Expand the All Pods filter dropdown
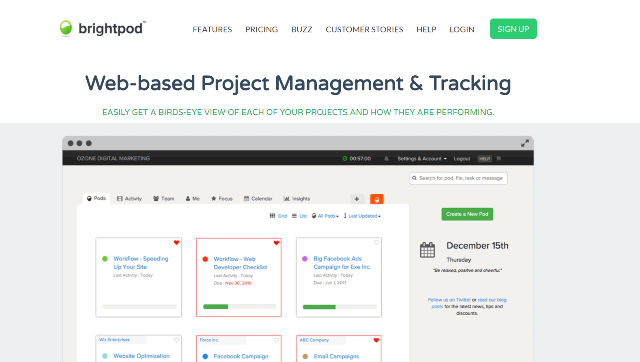640x362 pixels. tap(325, 216)
